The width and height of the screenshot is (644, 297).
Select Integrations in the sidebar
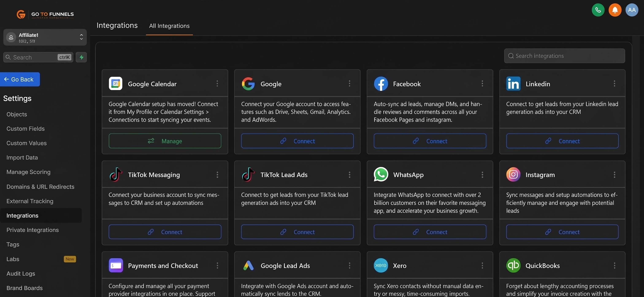click(41, 216)
